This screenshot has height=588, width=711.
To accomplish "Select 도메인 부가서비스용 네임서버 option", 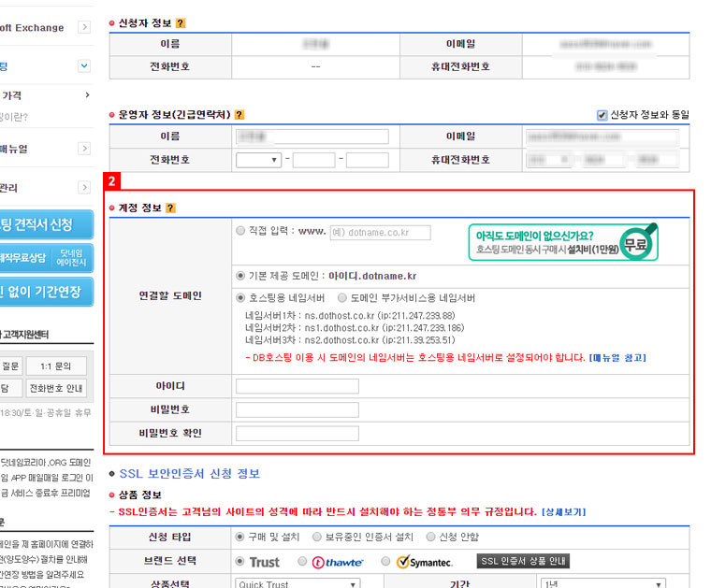I will click(342, 298).
